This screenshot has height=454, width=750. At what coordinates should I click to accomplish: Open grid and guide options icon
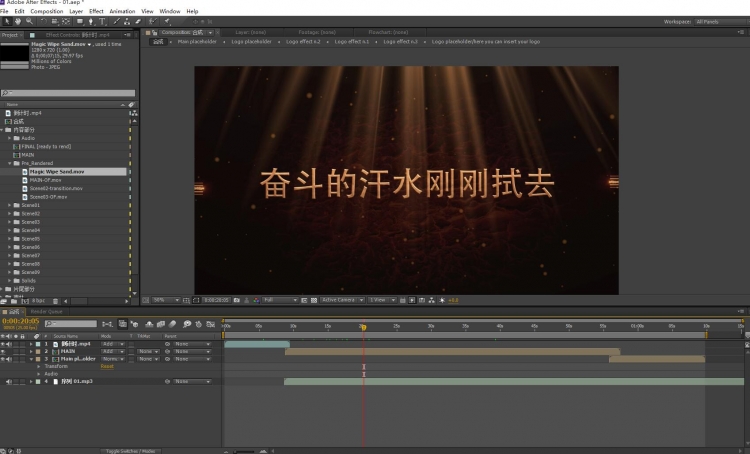186,300
